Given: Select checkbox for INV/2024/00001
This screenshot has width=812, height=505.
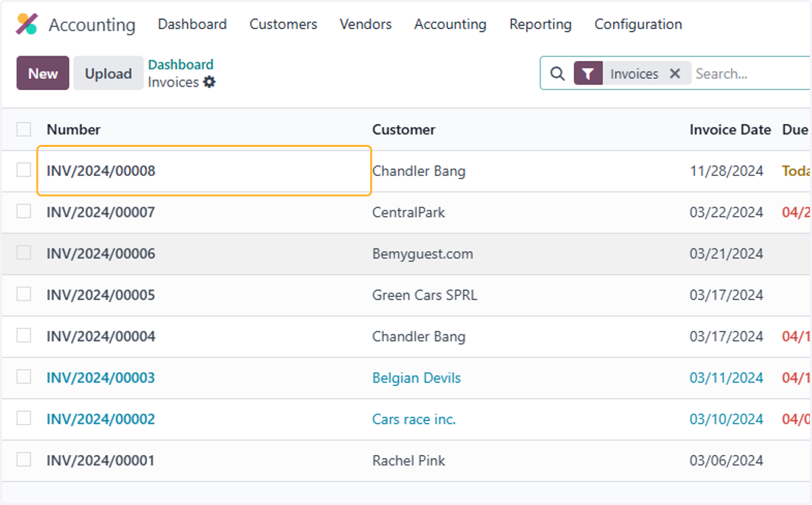Looking at the screenshot, I should (x=24, y=459).
